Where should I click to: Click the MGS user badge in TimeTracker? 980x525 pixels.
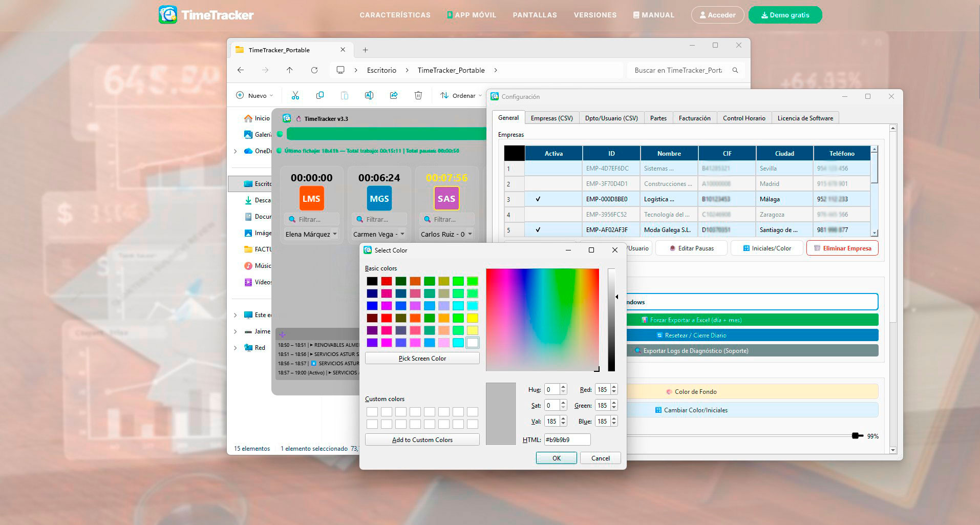coord(379,199)
